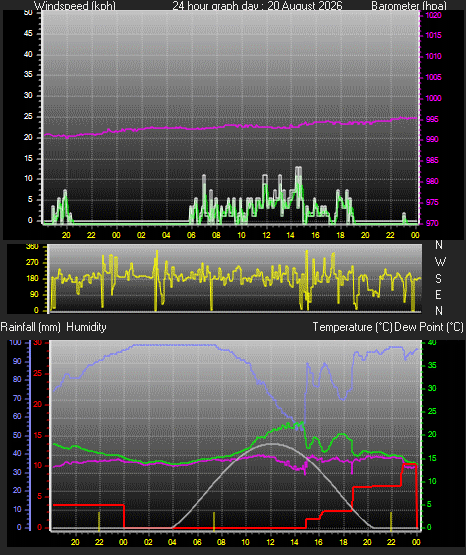
Task: Click hour 04 under the rainfall graph
Action: coord(172,542)
